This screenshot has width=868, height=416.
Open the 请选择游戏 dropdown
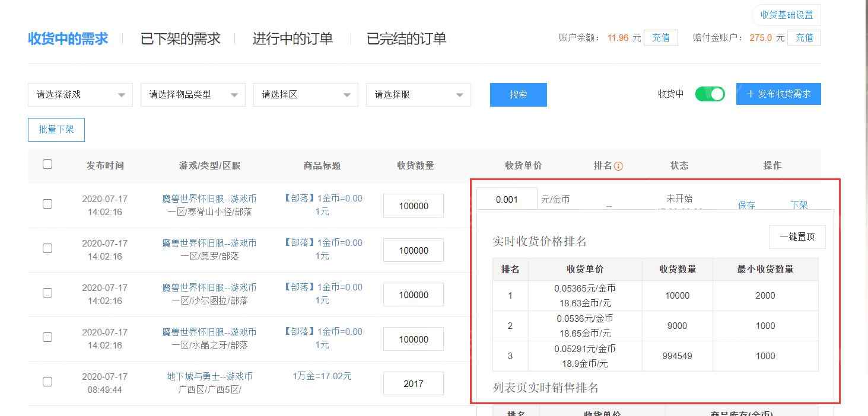coord(80,95)
